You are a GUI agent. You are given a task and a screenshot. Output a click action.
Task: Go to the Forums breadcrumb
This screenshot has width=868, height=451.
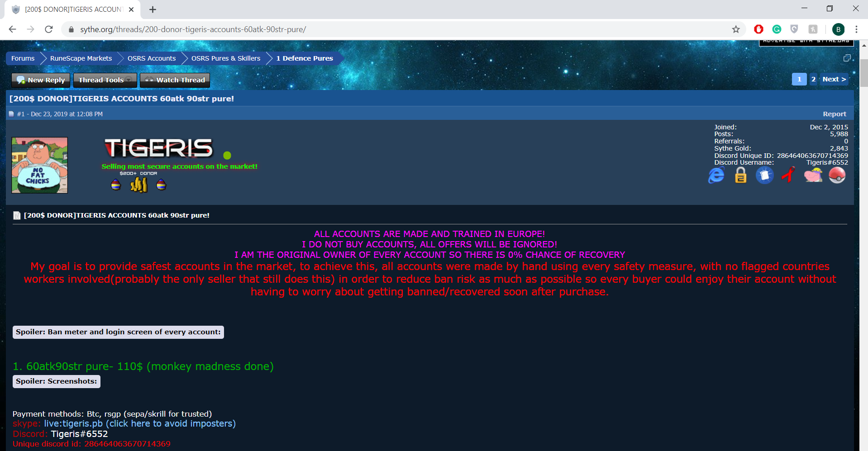(23, 58)
